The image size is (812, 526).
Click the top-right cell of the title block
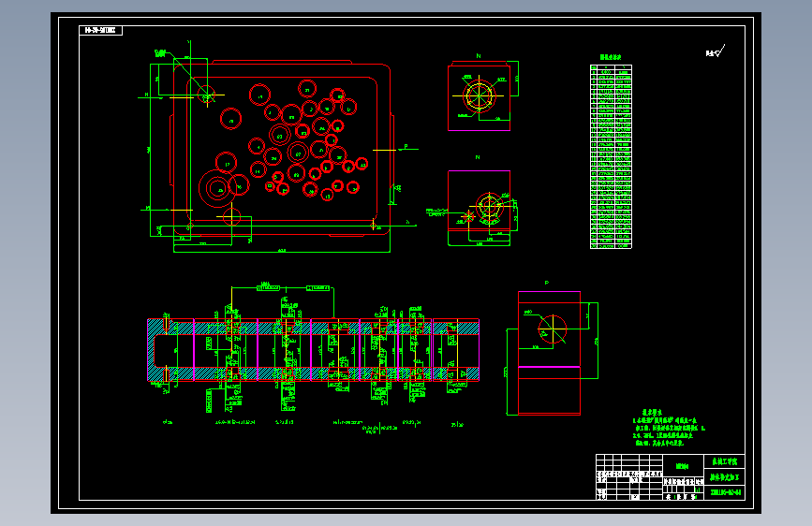(x=725, y=461)
